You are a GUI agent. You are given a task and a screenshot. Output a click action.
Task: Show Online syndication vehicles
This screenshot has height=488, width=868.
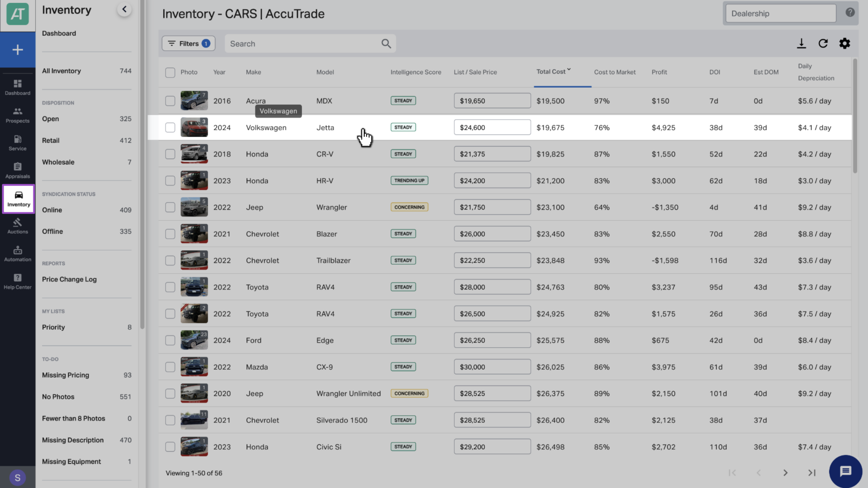[86, 210]
